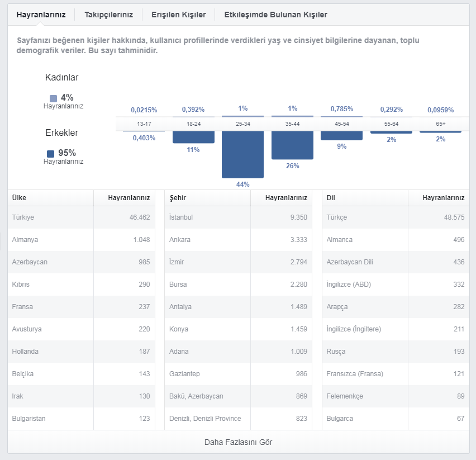Click the Bakü, Azerbaycan city row
Image resolution: width=476 pixels, height=460 pixels.
pos(239,396)
